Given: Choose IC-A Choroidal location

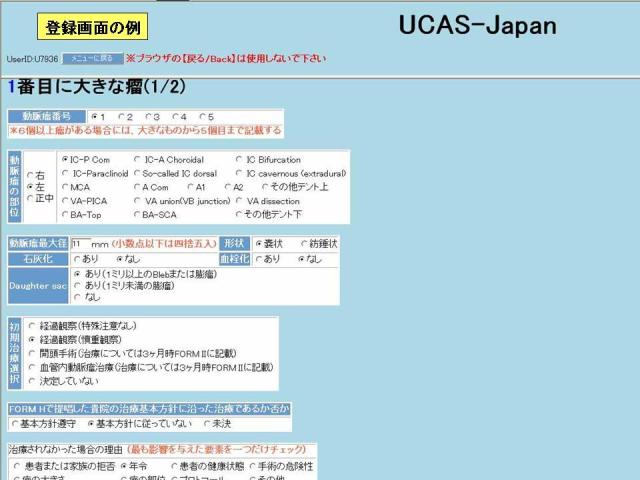Looking at the screenshot, I should 137,159.
